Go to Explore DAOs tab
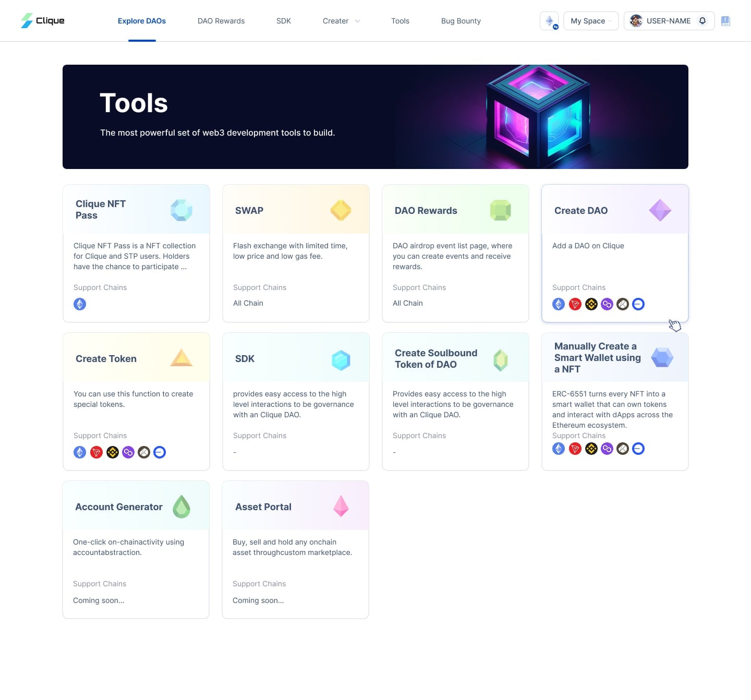This screenshot has height=700, width=751. [x=142, y=21]
